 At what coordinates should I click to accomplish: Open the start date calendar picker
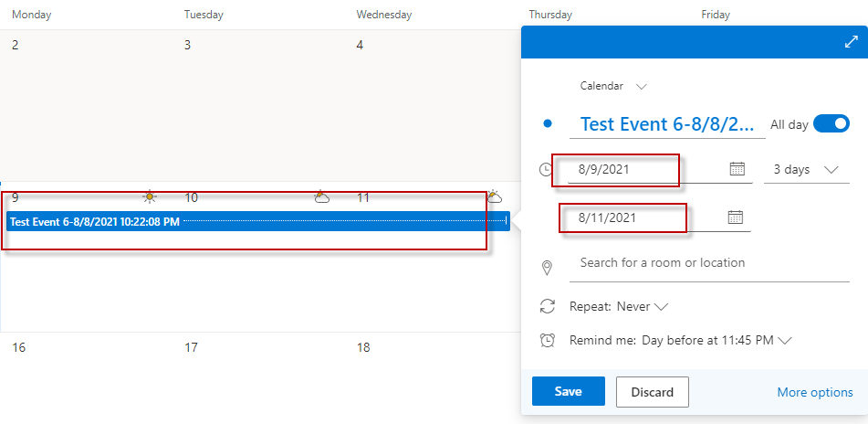(x=737, y=169)
